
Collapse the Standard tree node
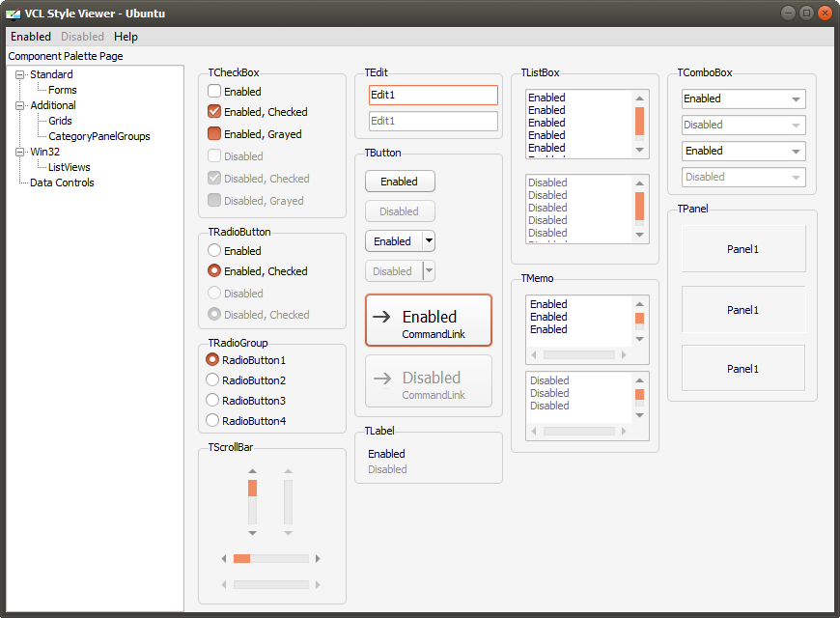(x=20, y=74)
